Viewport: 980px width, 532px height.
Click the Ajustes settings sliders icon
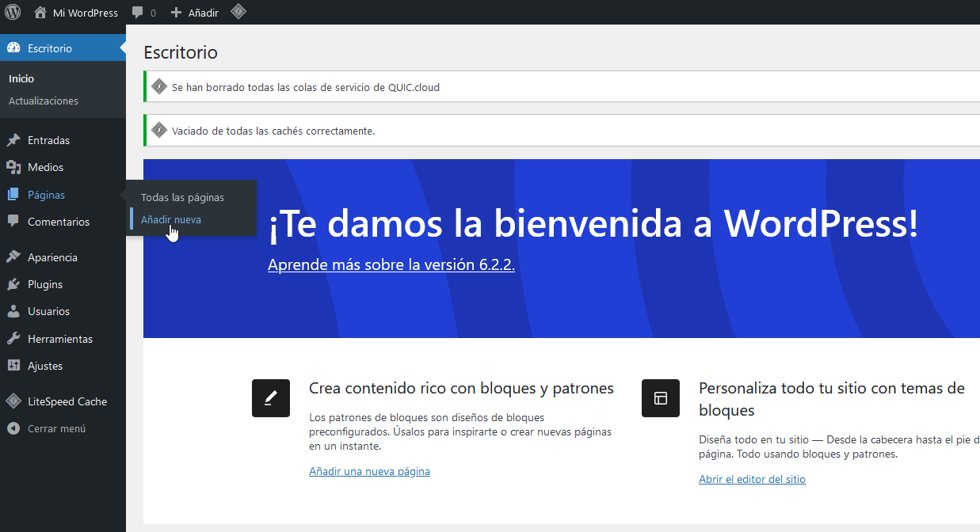13,366
